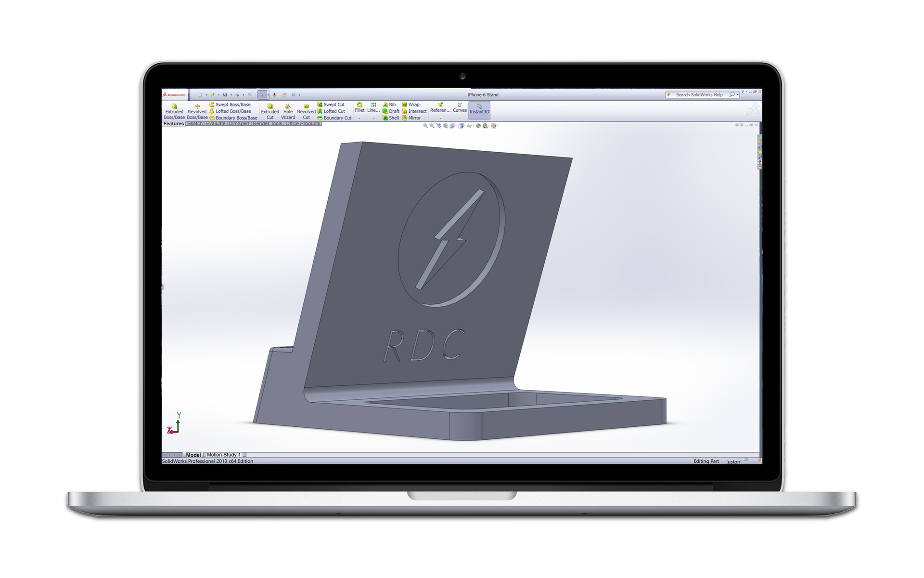Viewport: 924px width, 578px height.
Task: Click the InstantD3 toggle button
Action: pyautogui.click(x=479, y=110)
